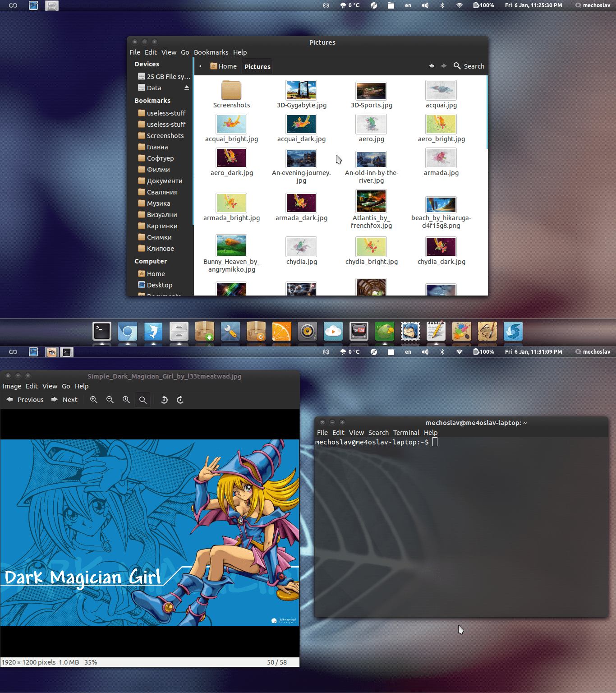Viewport: 616px width, 693px height.
Task: Launch the cloud media player in dock
Action: [x=333, y=331]
